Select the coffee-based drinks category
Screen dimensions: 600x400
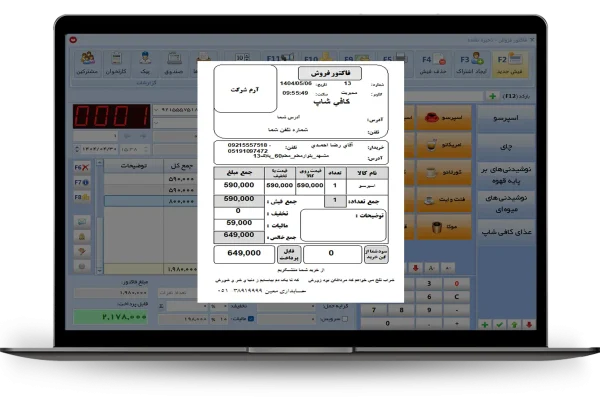(506, 175)
